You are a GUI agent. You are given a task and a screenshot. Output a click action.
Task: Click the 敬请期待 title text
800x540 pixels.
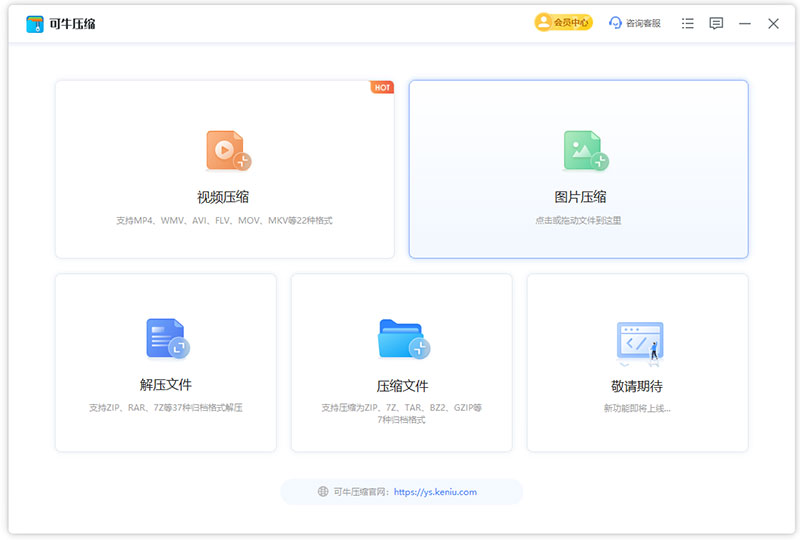tap(637, 386)
